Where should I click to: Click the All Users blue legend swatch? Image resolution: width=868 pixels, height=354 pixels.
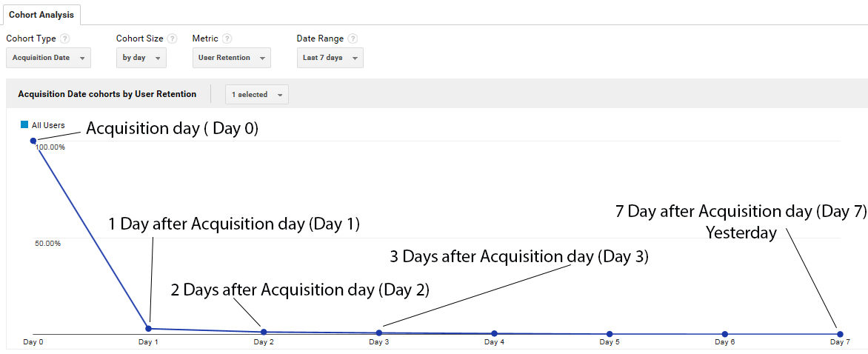[24, 125]
